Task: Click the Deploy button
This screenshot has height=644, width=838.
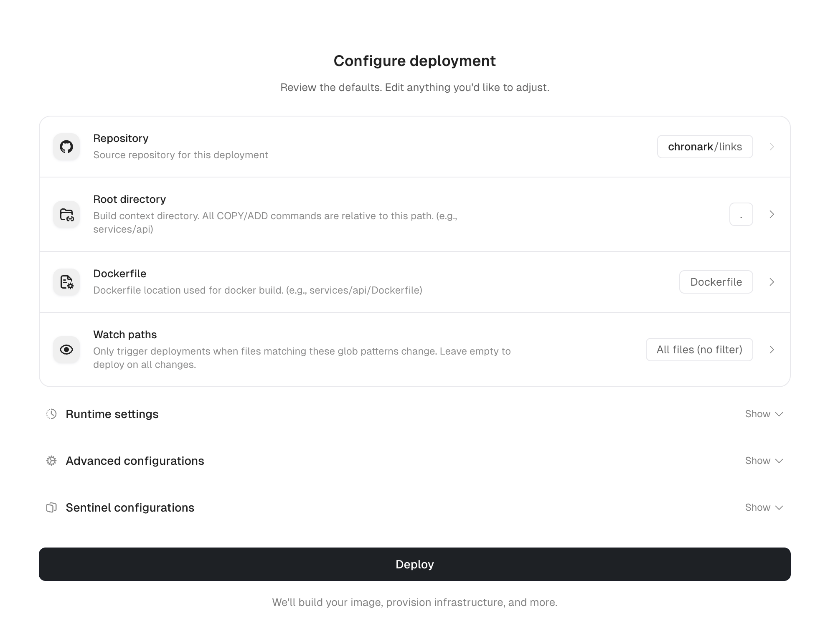Action: pyautogui.click(x=414, y=564)
